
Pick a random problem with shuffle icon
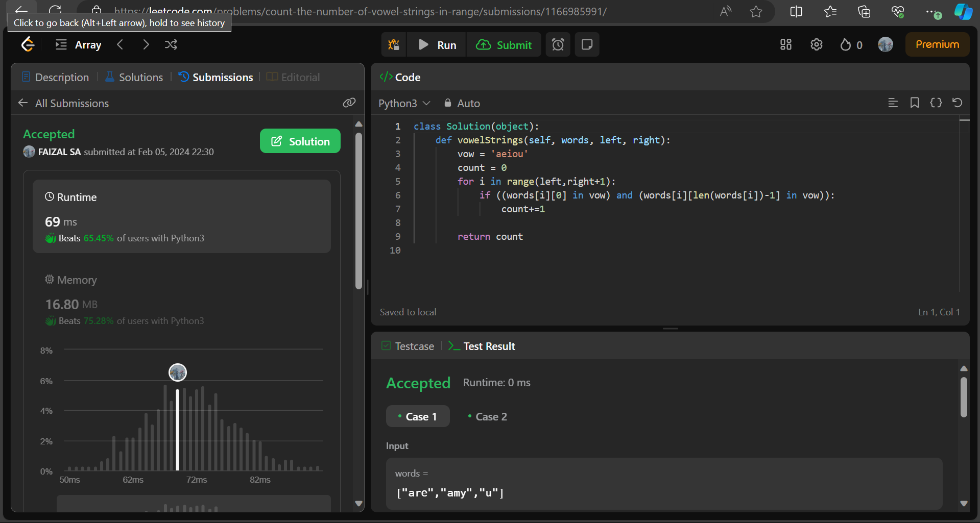tap(171, 45)
